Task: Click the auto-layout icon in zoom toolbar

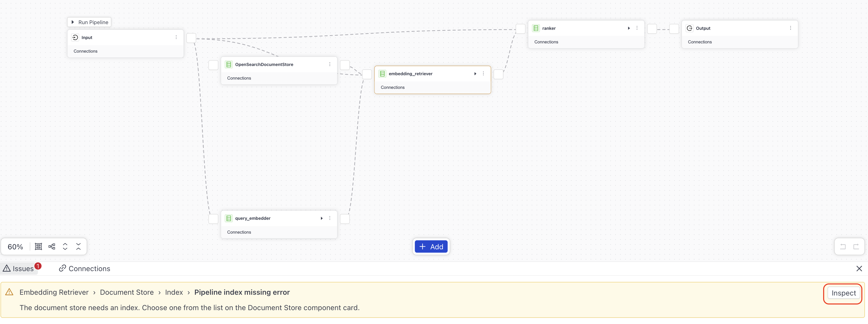Action: click(52, 247)
